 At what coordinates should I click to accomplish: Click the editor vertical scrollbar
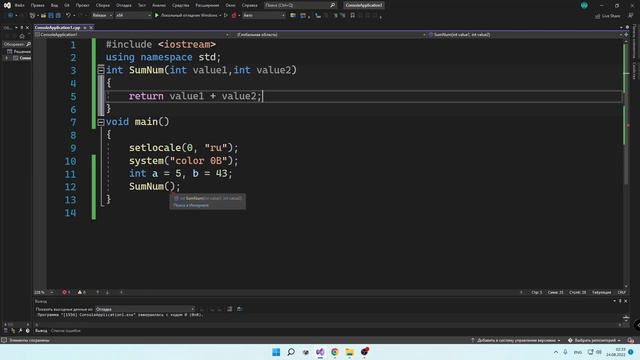tap(626, 163)
